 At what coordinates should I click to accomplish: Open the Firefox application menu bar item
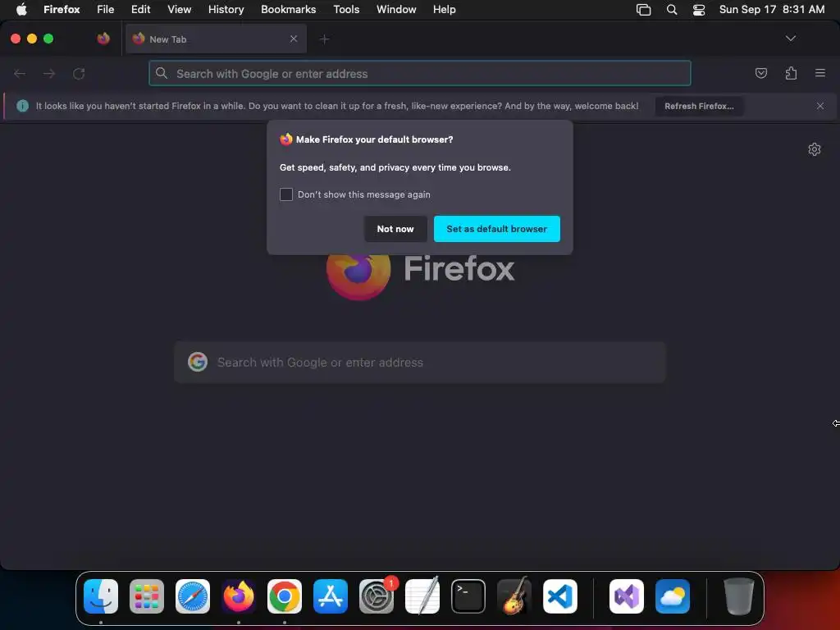tap(62, 9)
